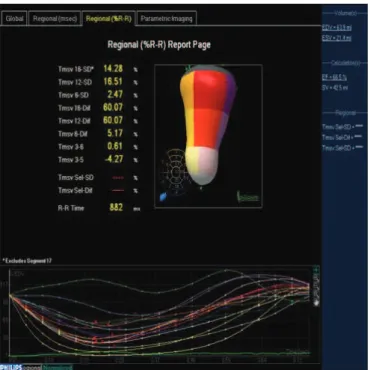Click the Tmsv 6-Dif value 5.17

(115, 133)
